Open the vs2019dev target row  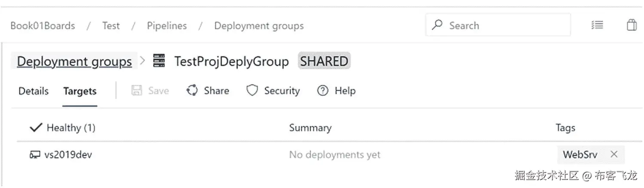[68, 155]
